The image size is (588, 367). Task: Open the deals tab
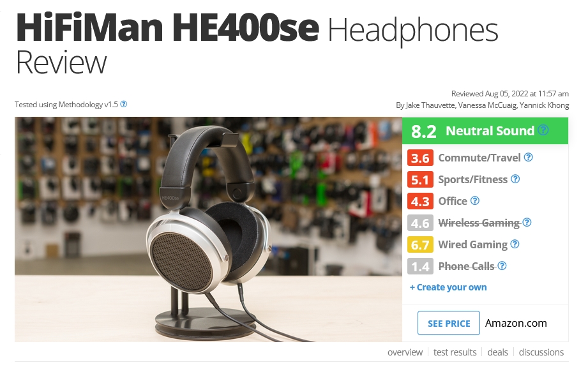(x=497, y=352)
